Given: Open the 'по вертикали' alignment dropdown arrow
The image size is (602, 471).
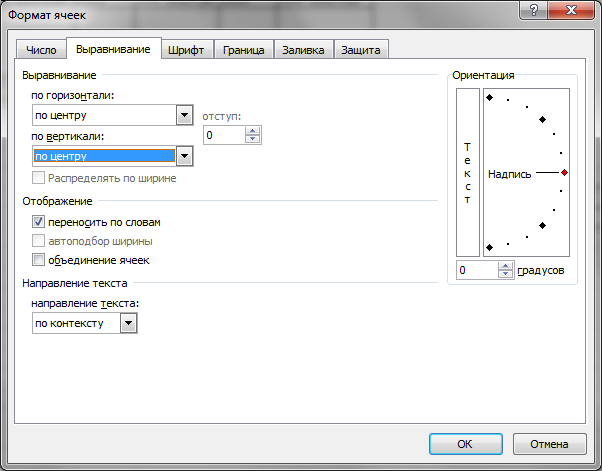Looking at the screenshot, I should [184, 156].
